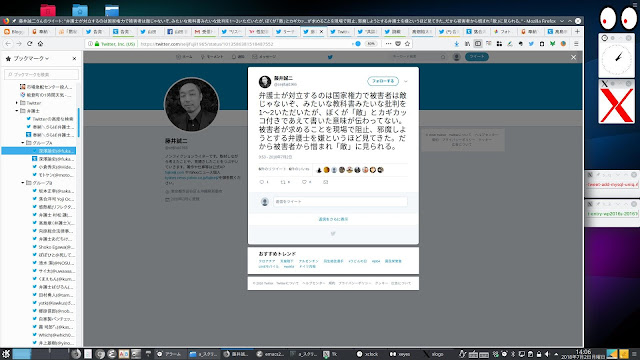The width and height of the screenshot is (640, 360).
Task: Click the Firefox title bar dropdown arrow
Action: tap(562, 21)
